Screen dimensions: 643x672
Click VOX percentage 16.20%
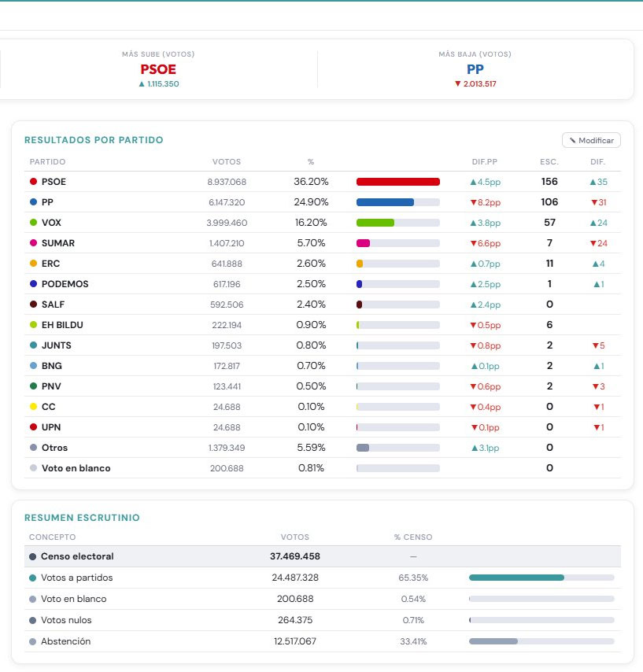311,223
